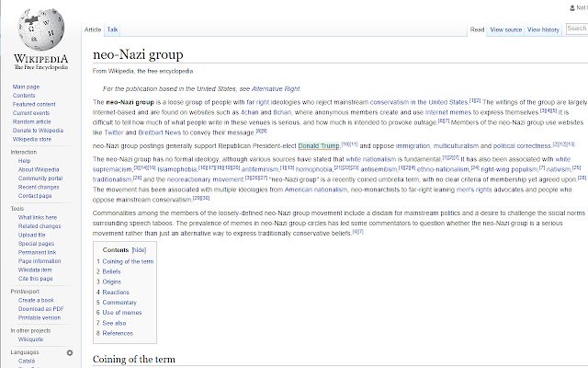Screen dimensions: 588x368
Task: Select the Article tab
Action: (93, 29)
